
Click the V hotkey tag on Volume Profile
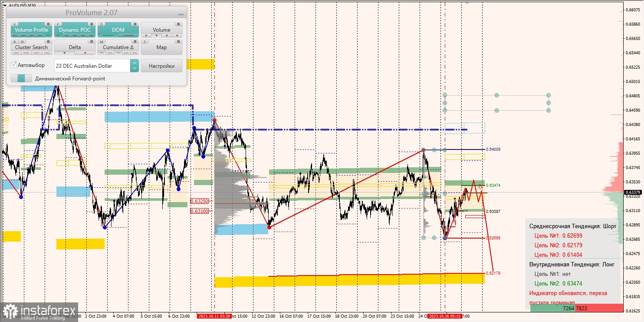tap(15, 24)
